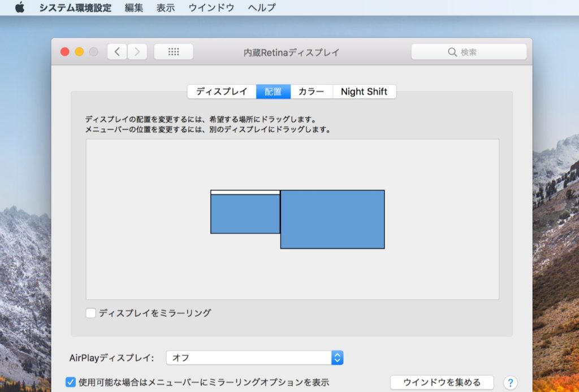Open the Night Shift tab
Viewport: 579px width, 392px height.
(364, 92)
